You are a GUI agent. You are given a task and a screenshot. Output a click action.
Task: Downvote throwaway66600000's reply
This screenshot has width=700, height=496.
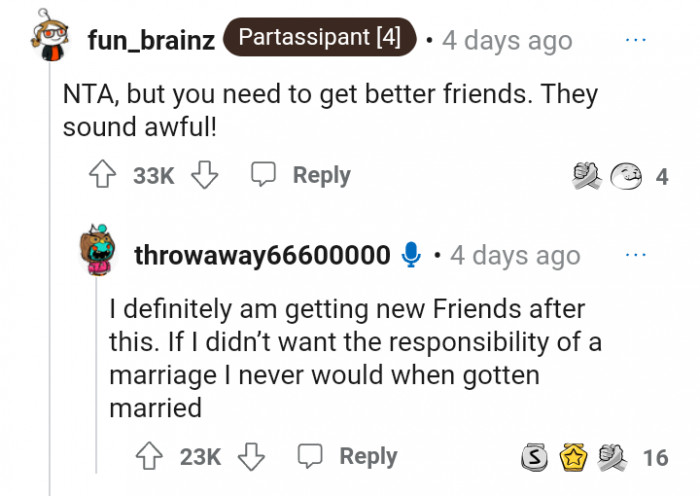pos(251,457)
